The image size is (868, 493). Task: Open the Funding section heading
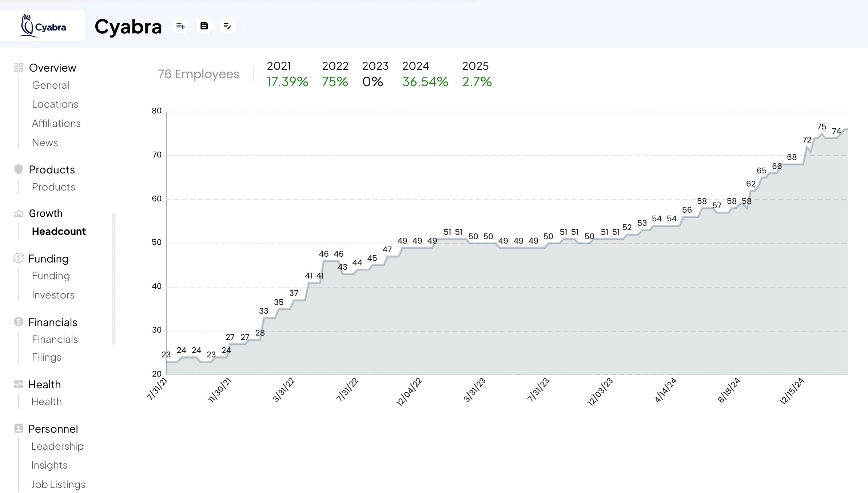[x=48, y=258]
